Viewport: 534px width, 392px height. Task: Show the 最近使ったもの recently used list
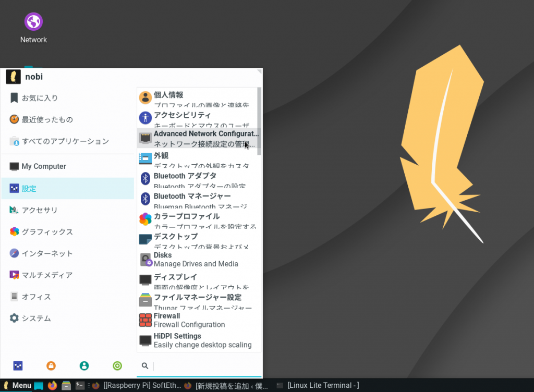point(68,119)
